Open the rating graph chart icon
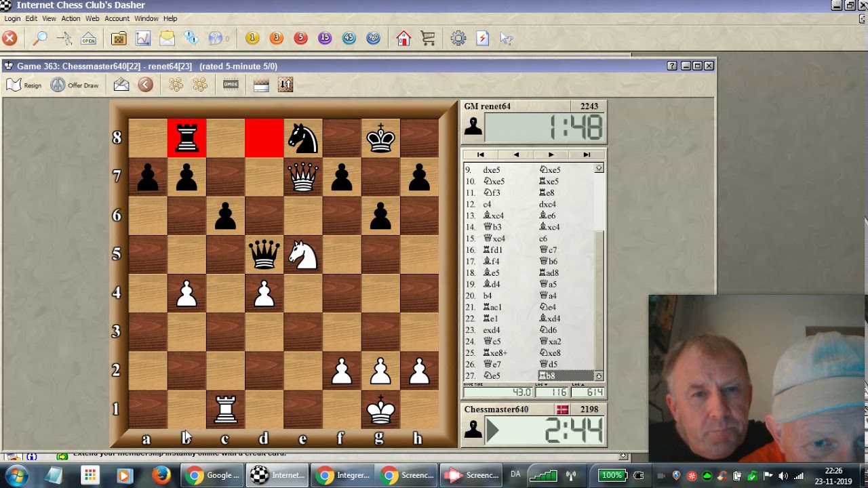The image size is (868, 488). (143, 39)
